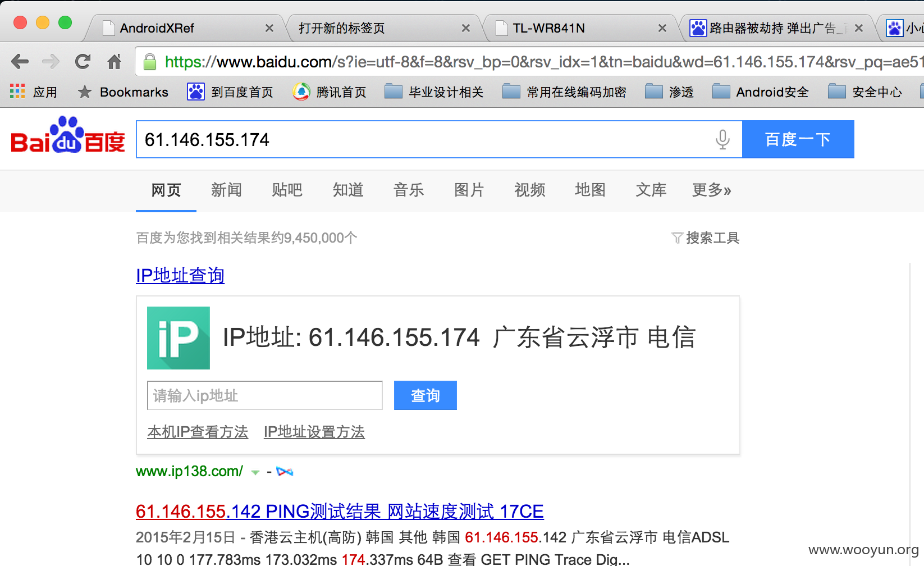Image resolution: width=924 pixels, height=566 pixels.
Task: Expand 更多» for more categories
Action: click(712, 190)
